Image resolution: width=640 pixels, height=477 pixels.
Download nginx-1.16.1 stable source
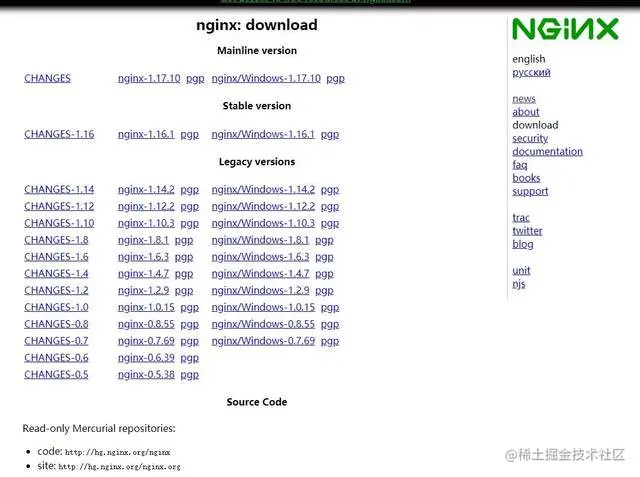(x=146, y=134)
